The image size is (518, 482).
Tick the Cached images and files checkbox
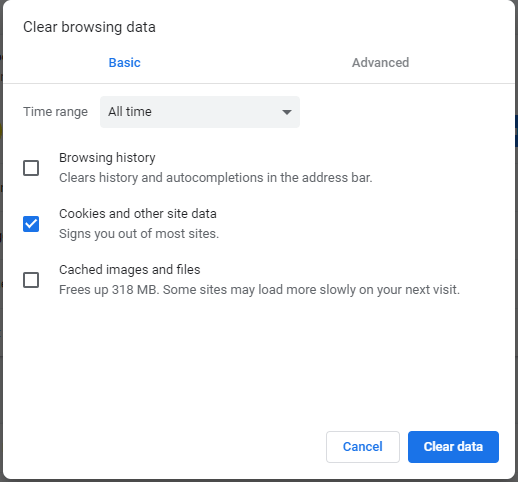[x=31, y=280]
